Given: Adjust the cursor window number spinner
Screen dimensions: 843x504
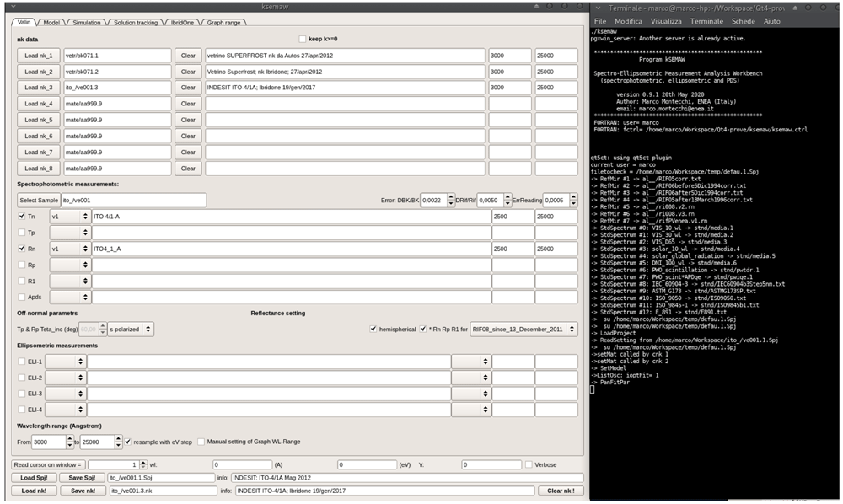Looking at the screenshot, I should coord(143,464).
